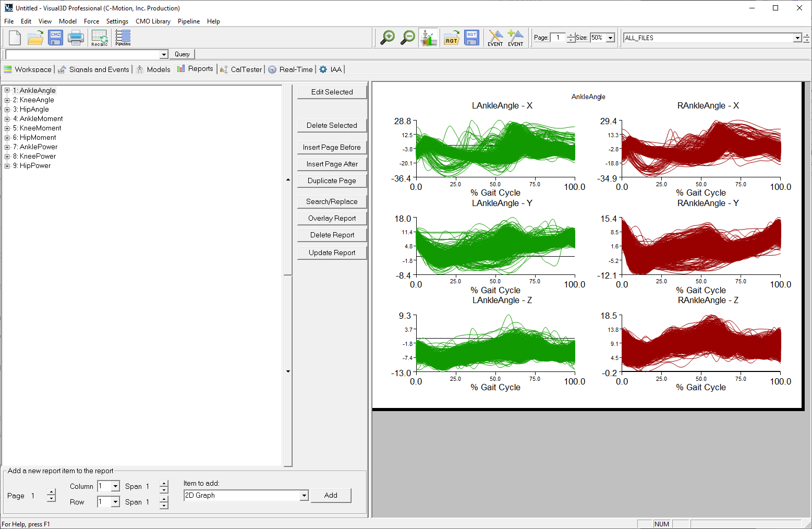Click the toolbar Page number field
Screen dimensions: 812x529
point(558,38)
